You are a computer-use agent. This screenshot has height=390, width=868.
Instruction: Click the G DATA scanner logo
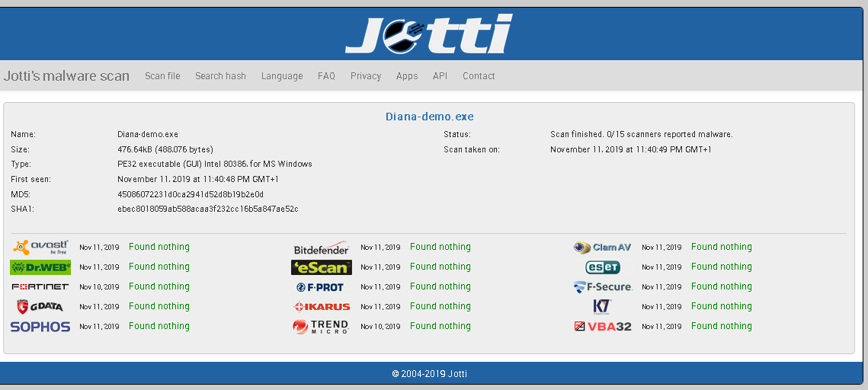(40, 306)
